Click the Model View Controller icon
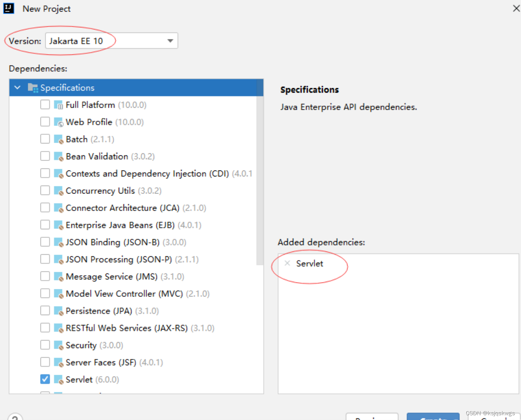Viewport: 521px width, 420px height. [x=58, y=294]
